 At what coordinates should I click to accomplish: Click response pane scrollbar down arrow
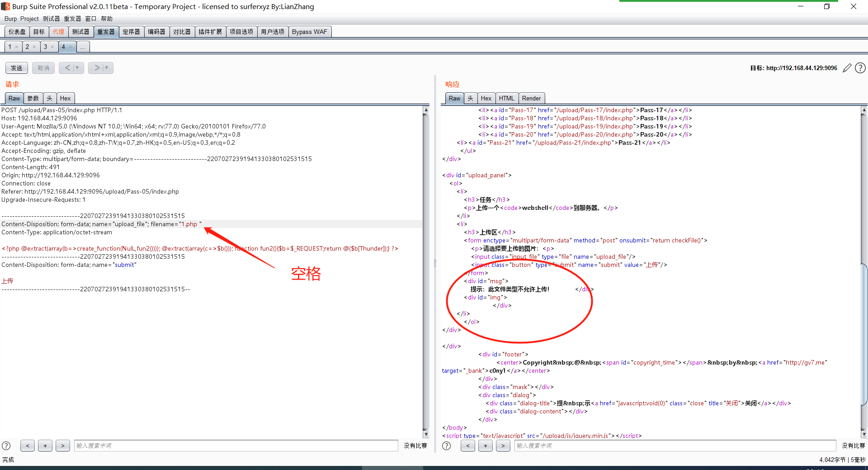click(x=864, y=435)
